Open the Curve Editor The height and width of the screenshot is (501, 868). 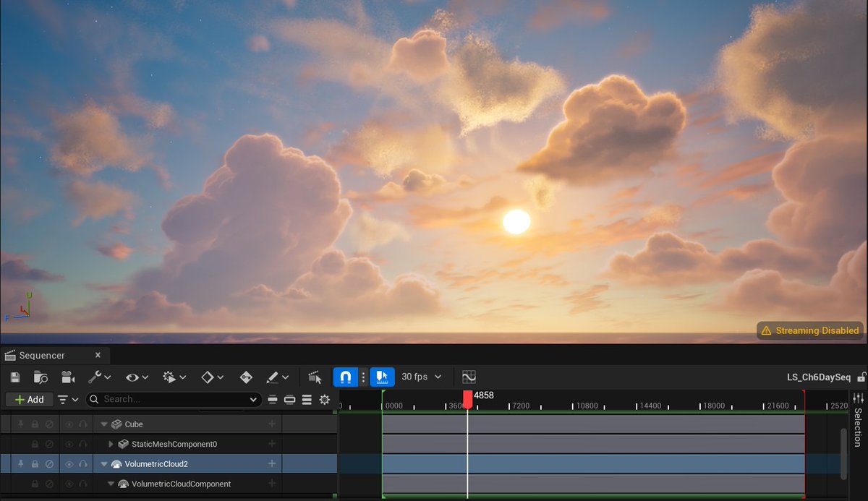pyautogui.click(x=469, y=377)
